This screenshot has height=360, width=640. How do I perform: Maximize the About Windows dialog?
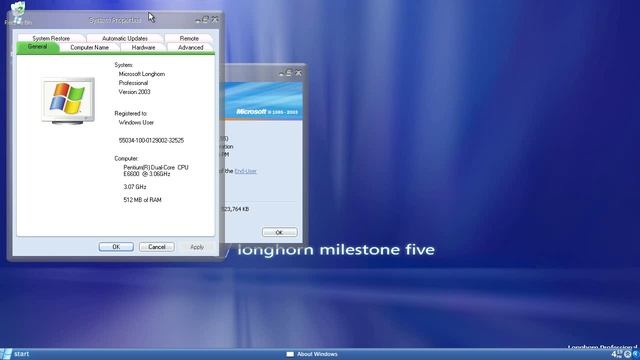pyautogui.click(x=289, y=73)
